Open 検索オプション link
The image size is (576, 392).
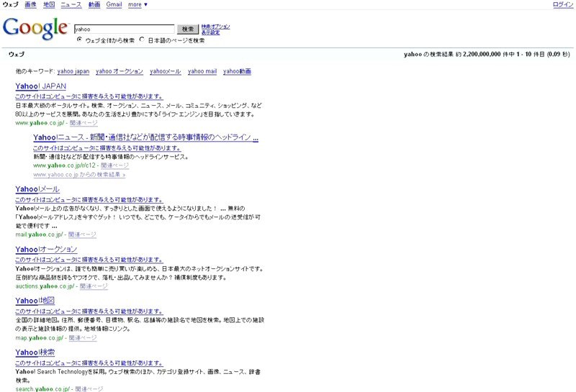point(215,27)
